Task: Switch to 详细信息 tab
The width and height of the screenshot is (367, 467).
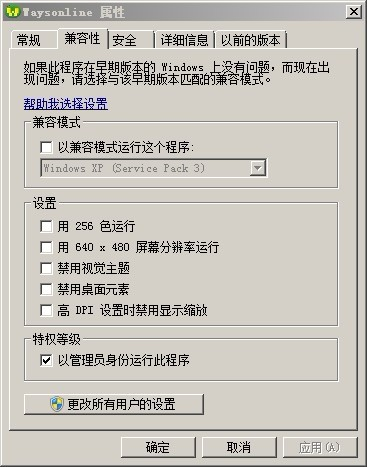Action: 185,40
